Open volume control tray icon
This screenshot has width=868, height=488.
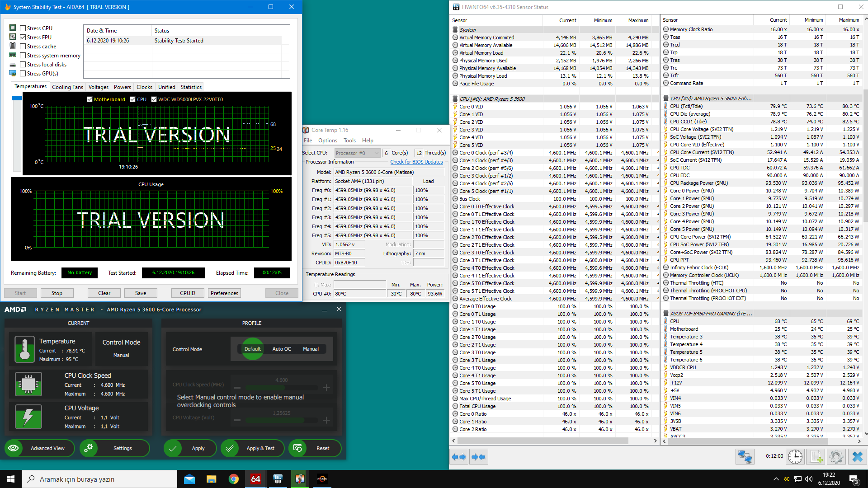click(x=809, y=479)
